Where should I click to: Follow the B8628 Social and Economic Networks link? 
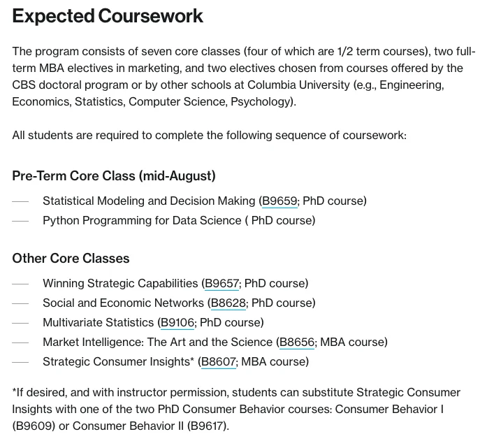pyautogui.click(x=228, y=303)
